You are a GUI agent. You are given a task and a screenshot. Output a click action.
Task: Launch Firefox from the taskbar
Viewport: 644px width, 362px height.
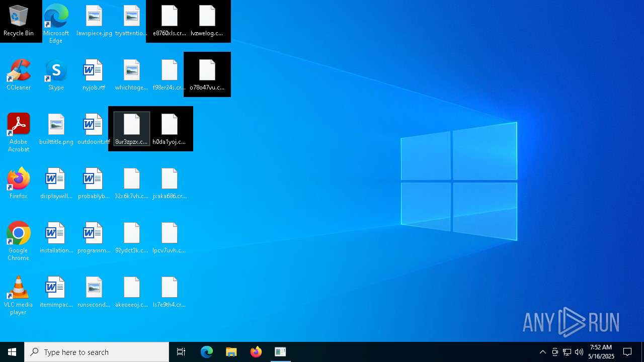256,352
